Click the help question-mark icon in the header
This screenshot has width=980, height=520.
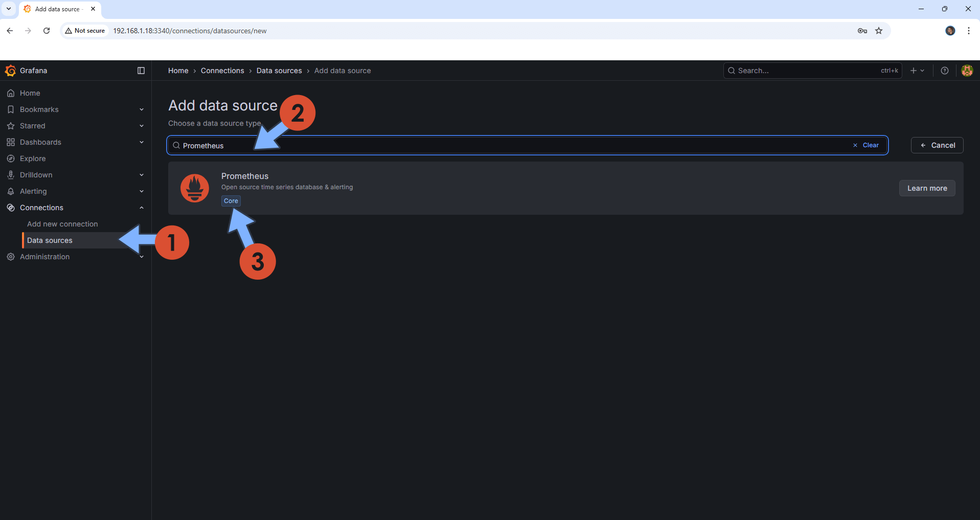944,71
